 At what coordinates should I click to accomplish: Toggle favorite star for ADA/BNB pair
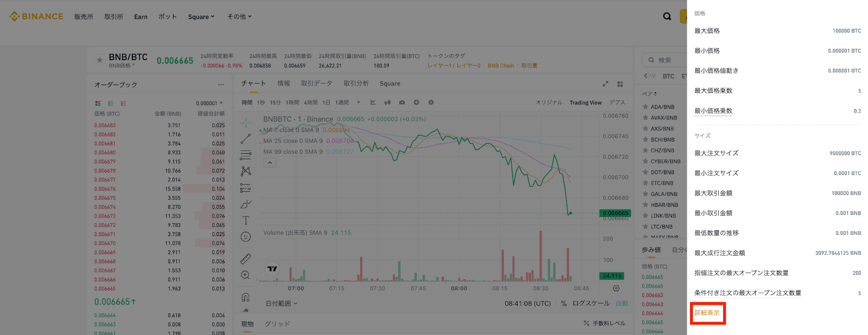tap(646, 107)
